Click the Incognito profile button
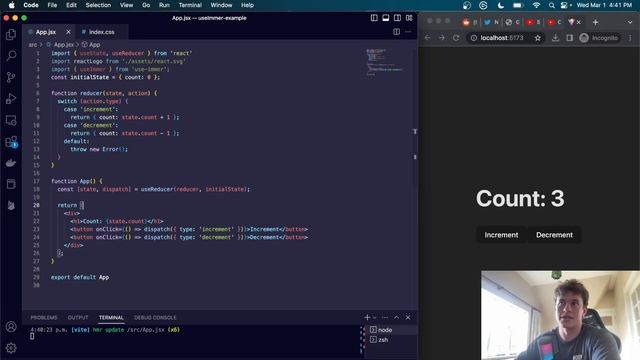The height and width of the screenshot is (360, 640). click(598, 38)
